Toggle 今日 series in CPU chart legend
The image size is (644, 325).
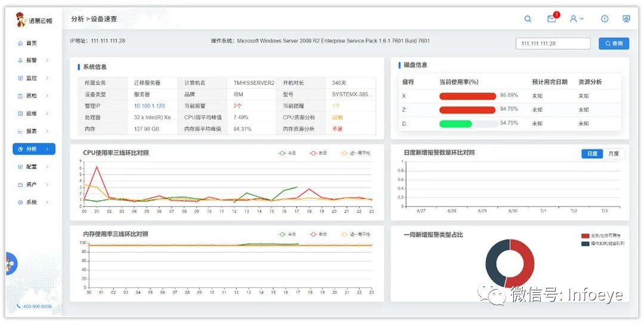(287, 154)
